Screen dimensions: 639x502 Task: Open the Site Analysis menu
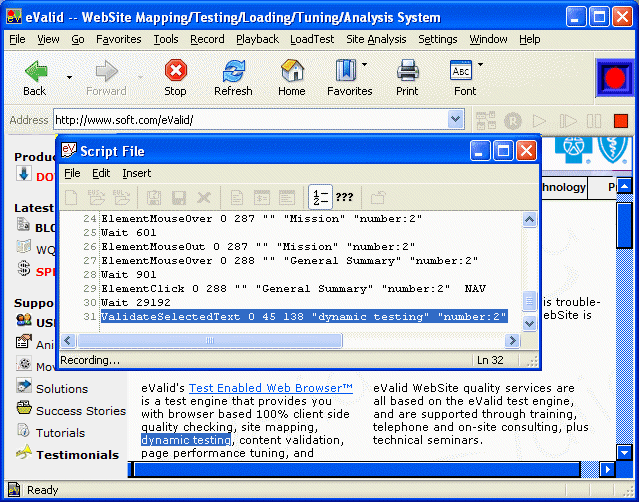[x=376, y=39]
